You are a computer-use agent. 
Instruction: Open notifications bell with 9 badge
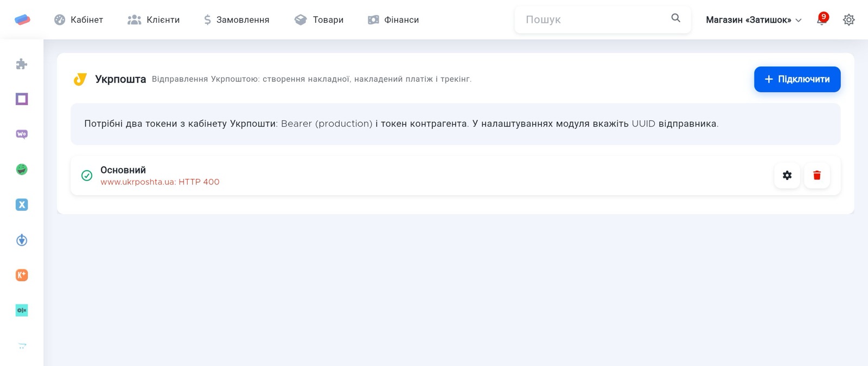822,20
